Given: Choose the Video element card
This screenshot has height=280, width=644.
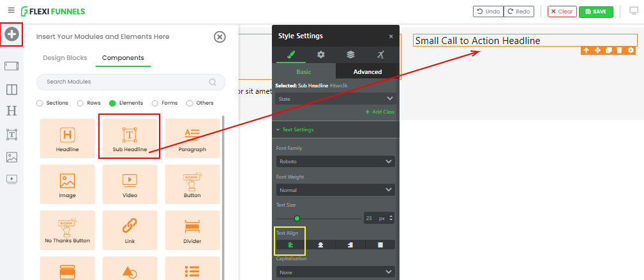Looking at the screenshot, I should pyautogui.click(x=130, y=184).
